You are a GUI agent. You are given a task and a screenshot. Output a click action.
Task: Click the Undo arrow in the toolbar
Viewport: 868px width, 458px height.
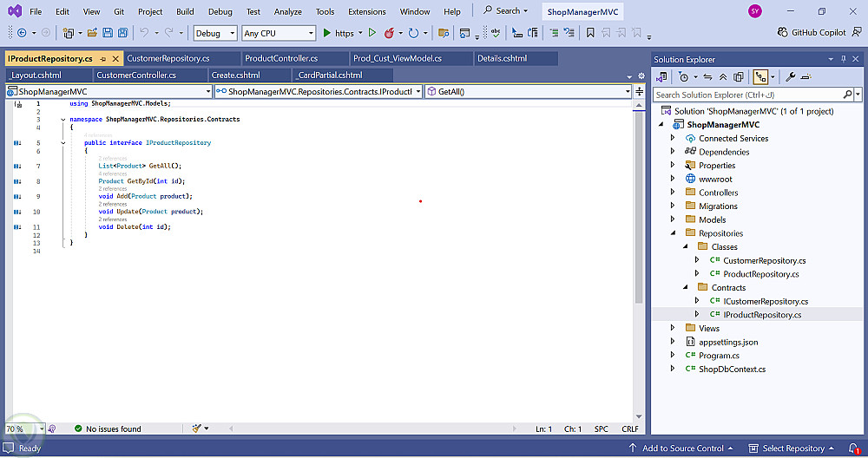(x=144, y=33)
